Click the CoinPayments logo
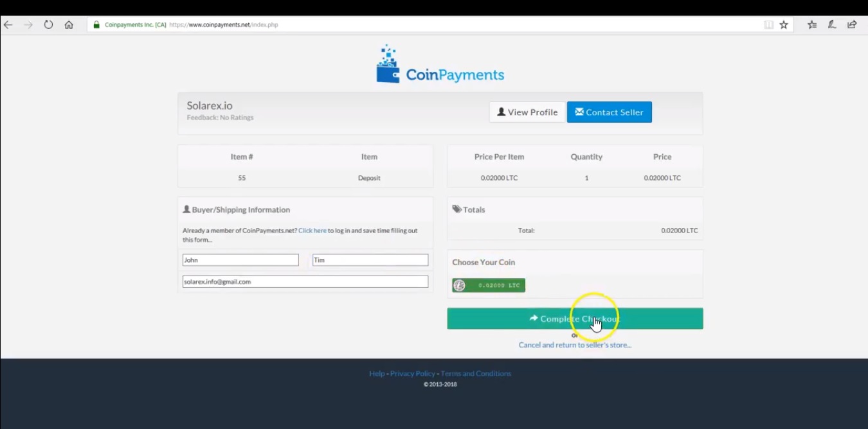Viewport: 868px width, 429px height. pos(440,64)
